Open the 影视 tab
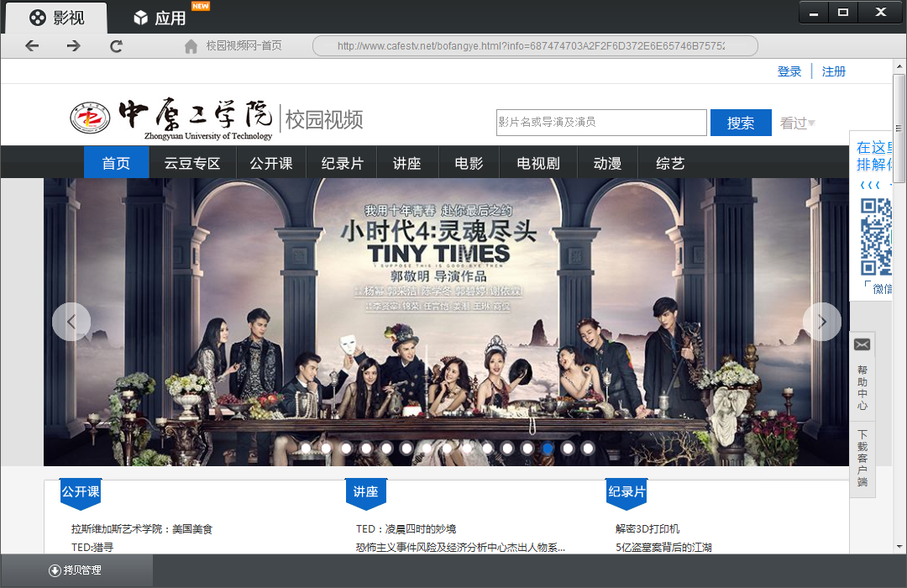 pyautogui.click(x=57, y=18)
